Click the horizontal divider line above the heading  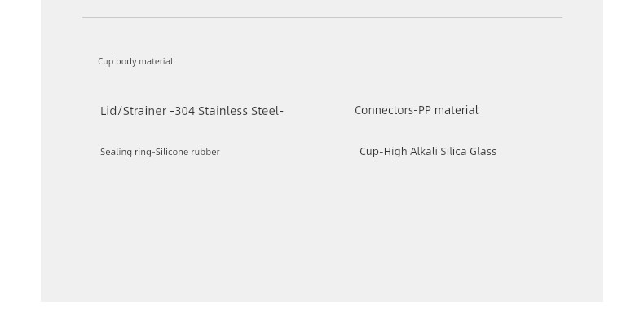point(322,17)
